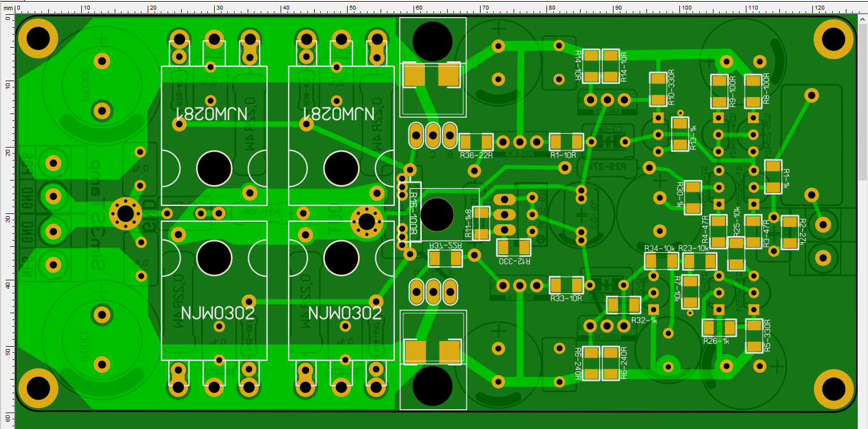Select the bottom-left corner mounting hole
The image size is (868, 429).
coord(38,388)
